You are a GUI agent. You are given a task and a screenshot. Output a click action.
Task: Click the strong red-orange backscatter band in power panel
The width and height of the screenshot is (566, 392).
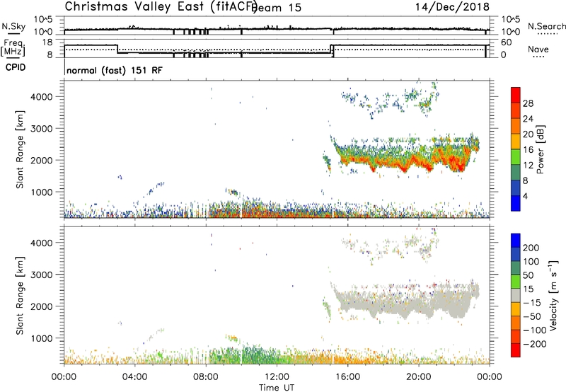coord(404,163)
